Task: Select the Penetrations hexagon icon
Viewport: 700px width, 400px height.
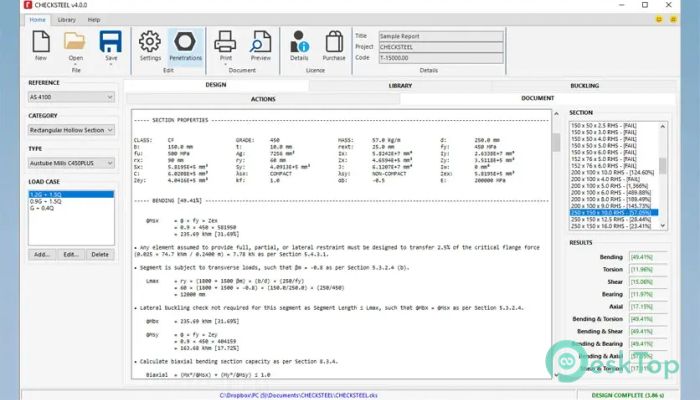Action: pos(185,42)
